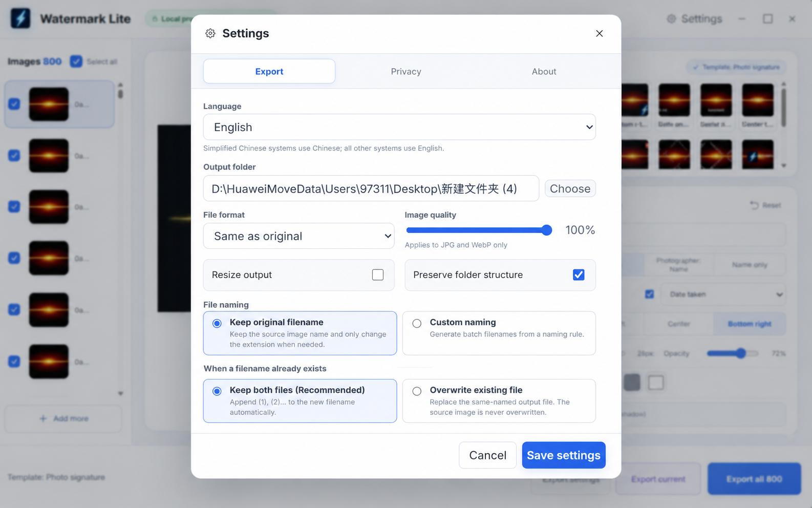This screenshot has height=508, width=812.
Task: Choose the Bottom right position option
Action: [x=750, y=324]
